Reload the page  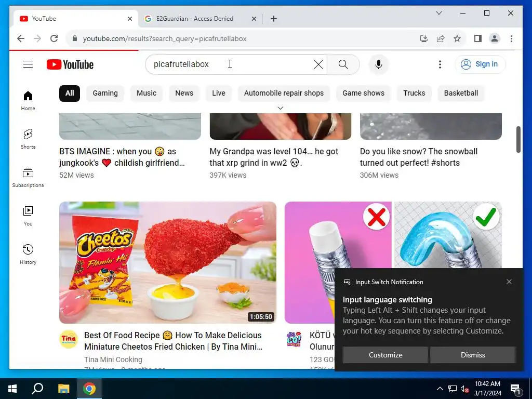(x=54, y=38)
